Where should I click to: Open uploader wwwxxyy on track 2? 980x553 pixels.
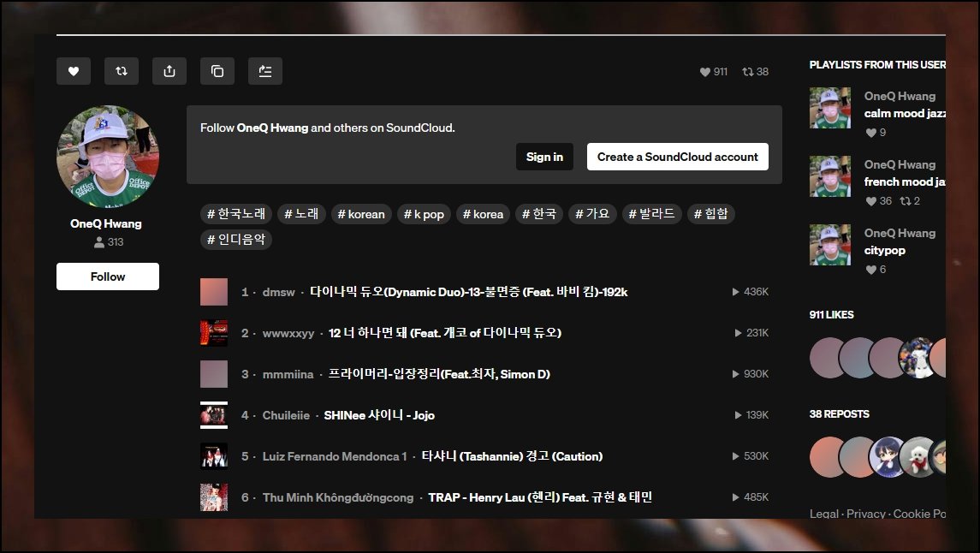(x=288, y=334)
